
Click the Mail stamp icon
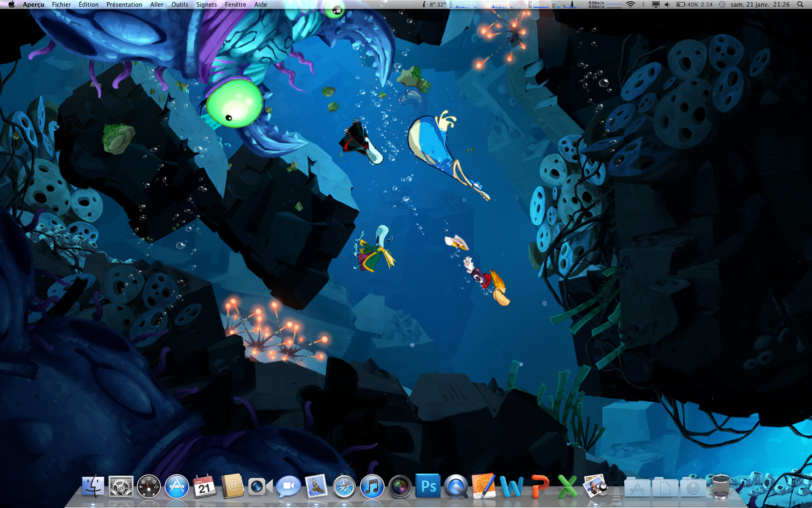coord(316,486)
